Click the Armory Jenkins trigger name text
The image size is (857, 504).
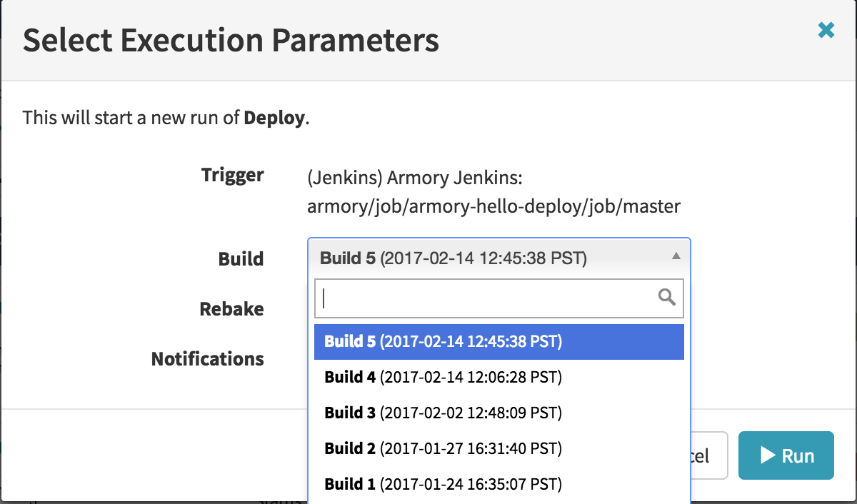point(416,177)
